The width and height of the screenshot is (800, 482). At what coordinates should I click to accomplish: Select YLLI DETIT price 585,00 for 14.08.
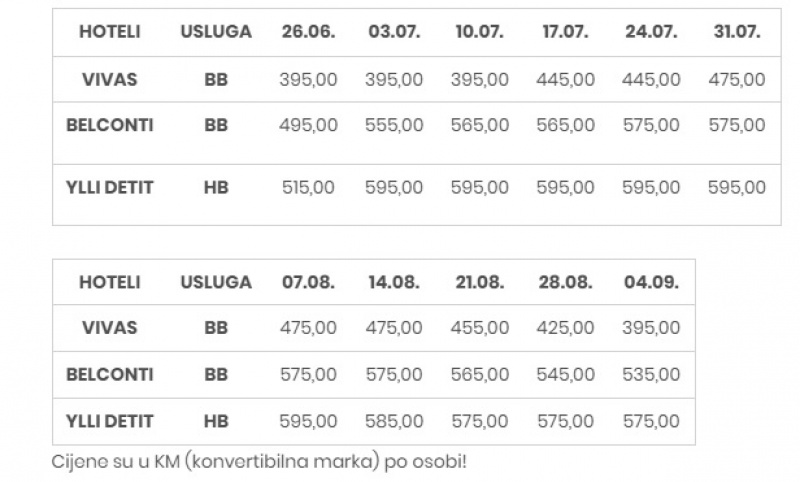point(394,421)
